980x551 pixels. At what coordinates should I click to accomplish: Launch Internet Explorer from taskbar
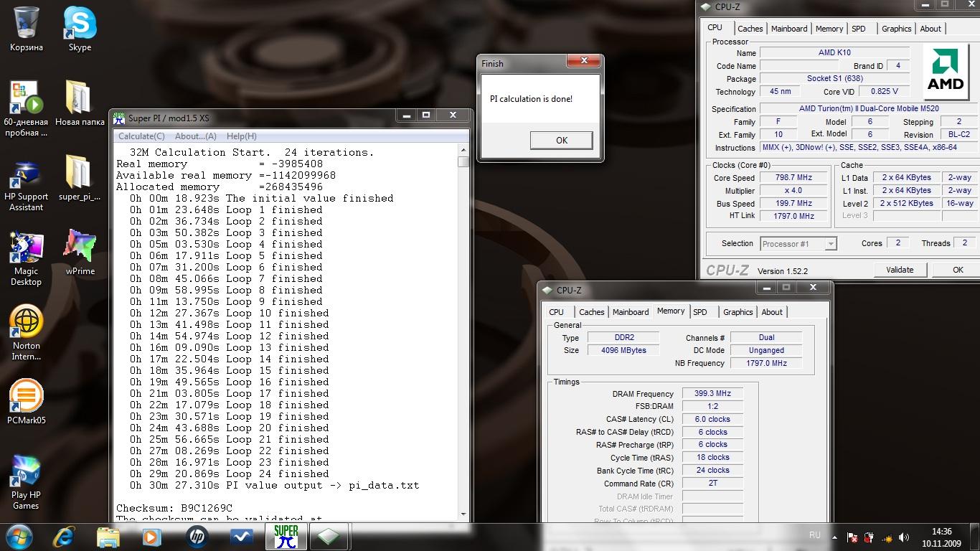(65, 537)
